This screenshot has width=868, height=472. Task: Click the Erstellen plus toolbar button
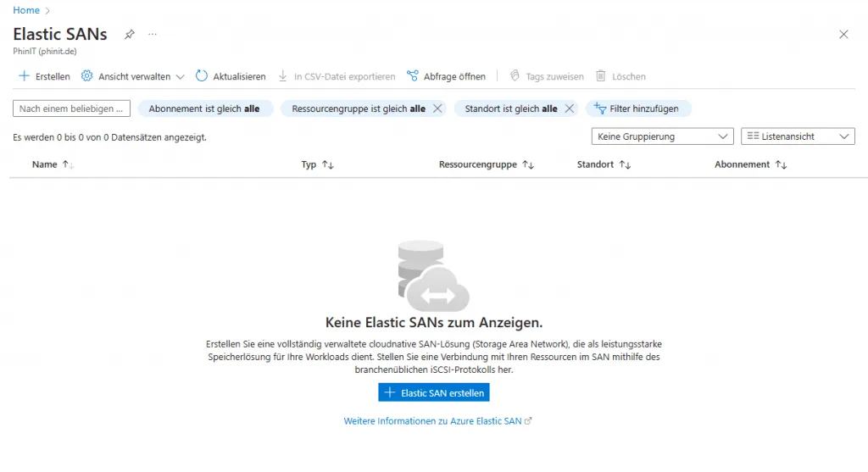point(44,76)
